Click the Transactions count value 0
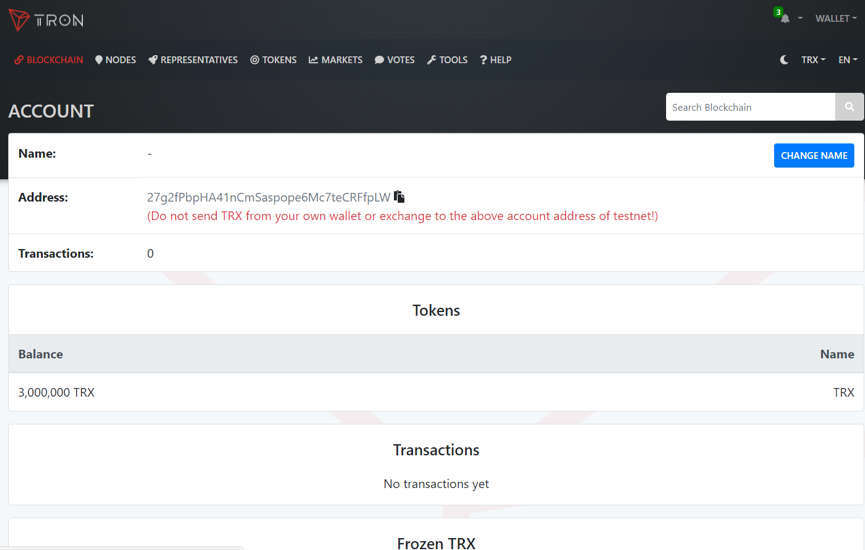Screen dimensions: 865x550 coord(150,253)
